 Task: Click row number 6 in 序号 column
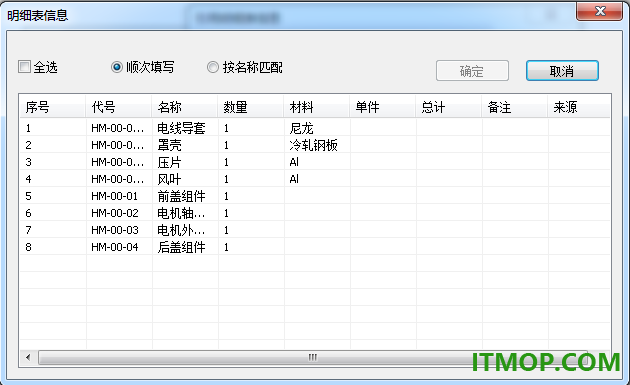28,213
